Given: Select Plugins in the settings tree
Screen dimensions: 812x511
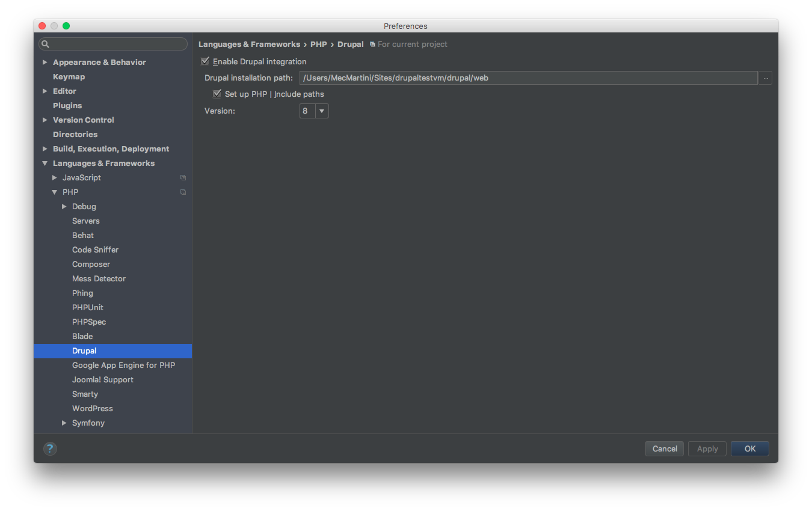Looking at the screenshot, I should pos(67,106).
